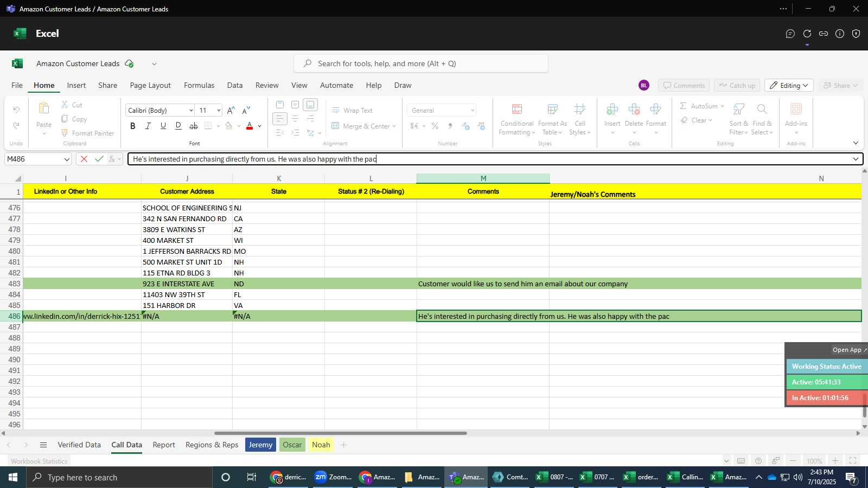The image size is (868, 488).
Task: Click the Redo arrow
Action: [16, 125]
